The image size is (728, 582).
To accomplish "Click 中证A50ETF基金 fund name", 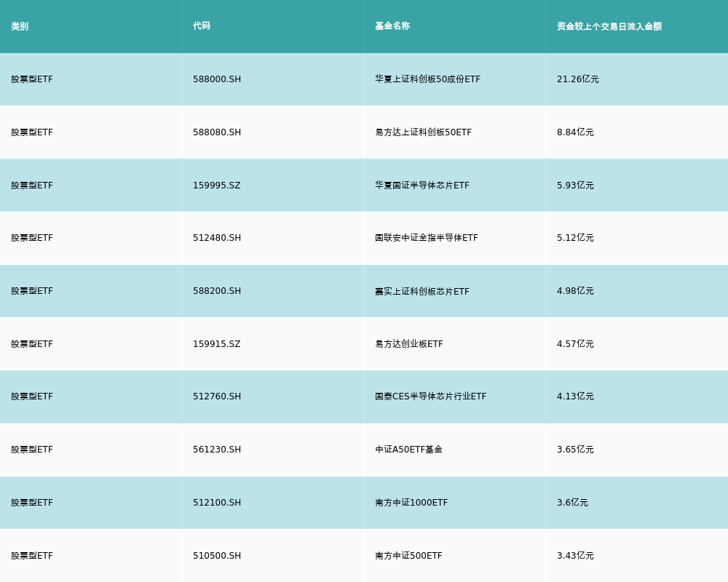I will (x=408, y=450).
